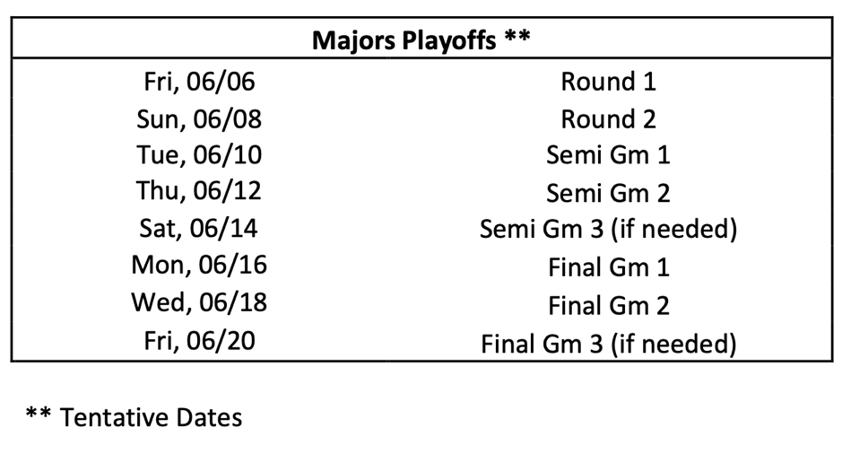Click the Final Gm 1 entry

(608, 267)
